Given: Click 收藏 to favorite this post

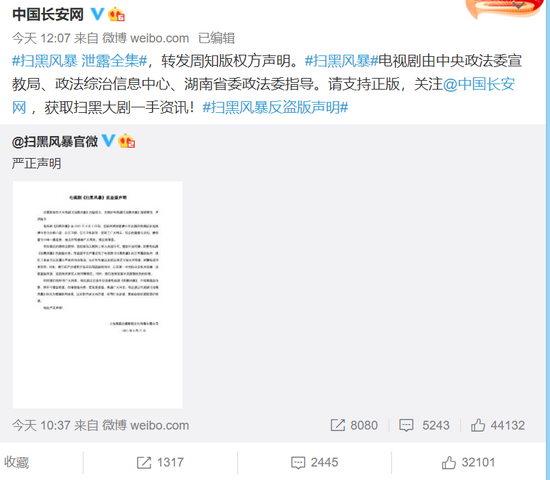Looking at the screenshot, I should click(x=16, y=462).
